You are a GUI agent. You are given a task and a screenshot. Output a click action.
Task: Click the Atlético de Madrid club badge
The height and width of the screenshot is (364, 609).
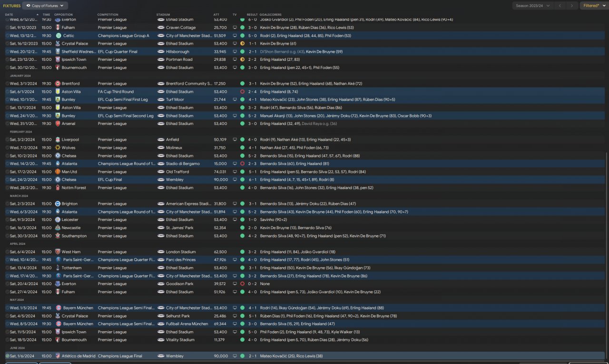(x=58, y=356)
